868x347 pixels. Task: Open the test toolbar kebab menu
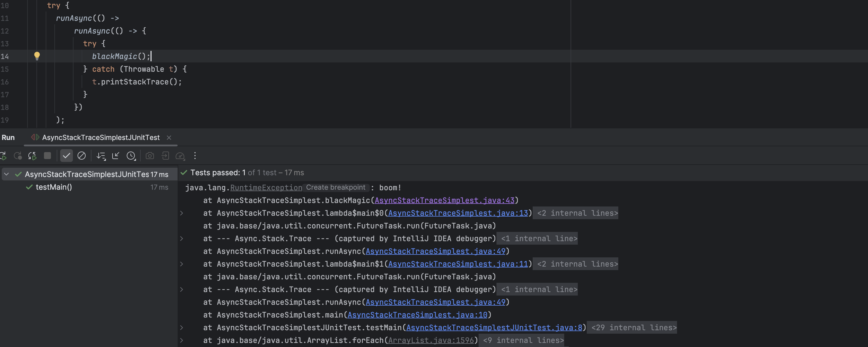[195, 156]
